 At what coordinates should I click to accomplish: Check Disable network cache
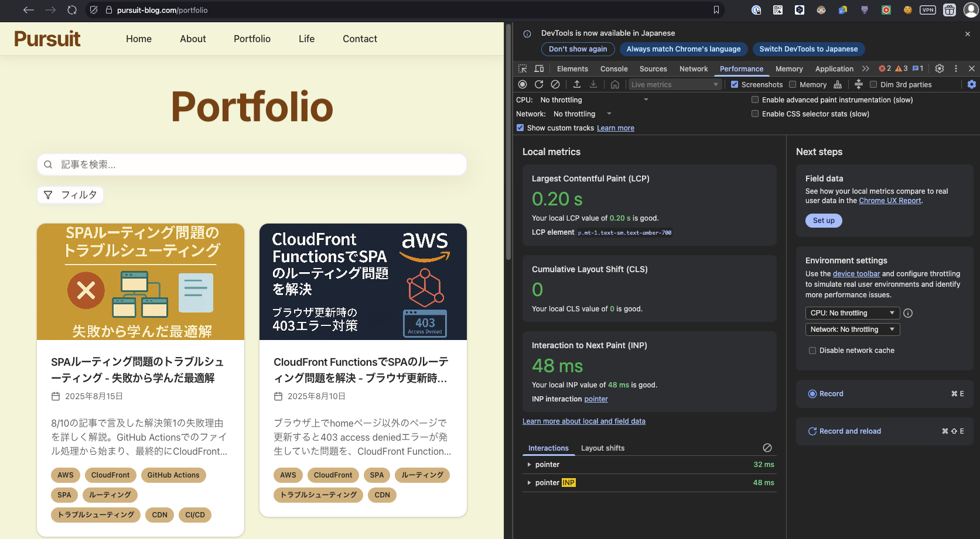point(812,351)
